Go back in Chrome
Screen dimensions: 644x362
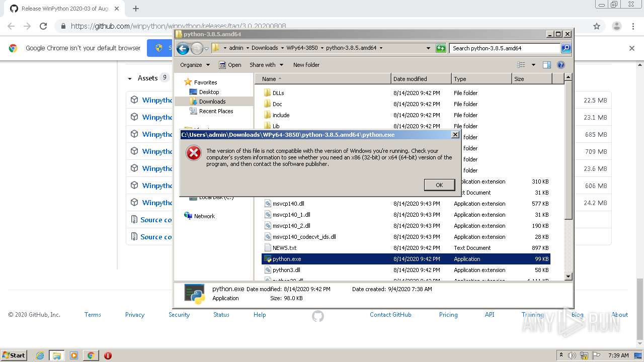tap(11, 26)
